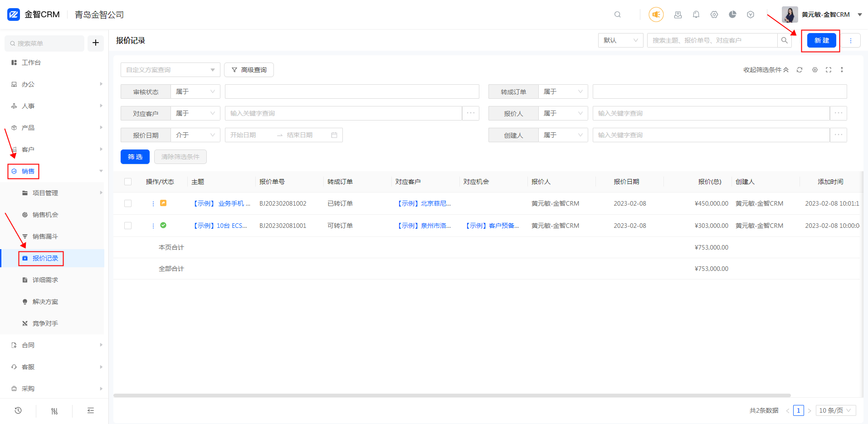Click the green approved status icon of BJ202302081001
This screenshot has height=424, width=868.
click(x=163, y=225)
